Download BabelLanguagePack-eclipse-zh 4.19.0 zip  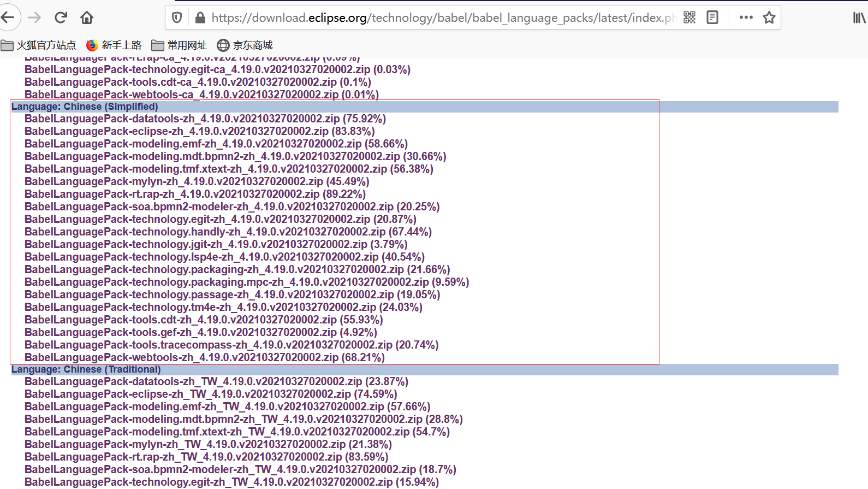tap(200, 131)
